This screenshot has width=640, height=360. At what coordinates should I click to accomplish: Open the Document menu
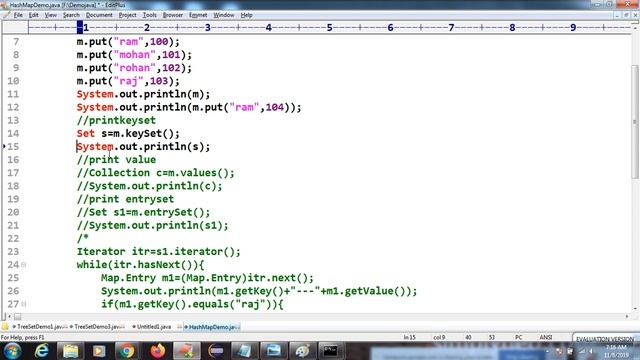(x=99, y=15)
